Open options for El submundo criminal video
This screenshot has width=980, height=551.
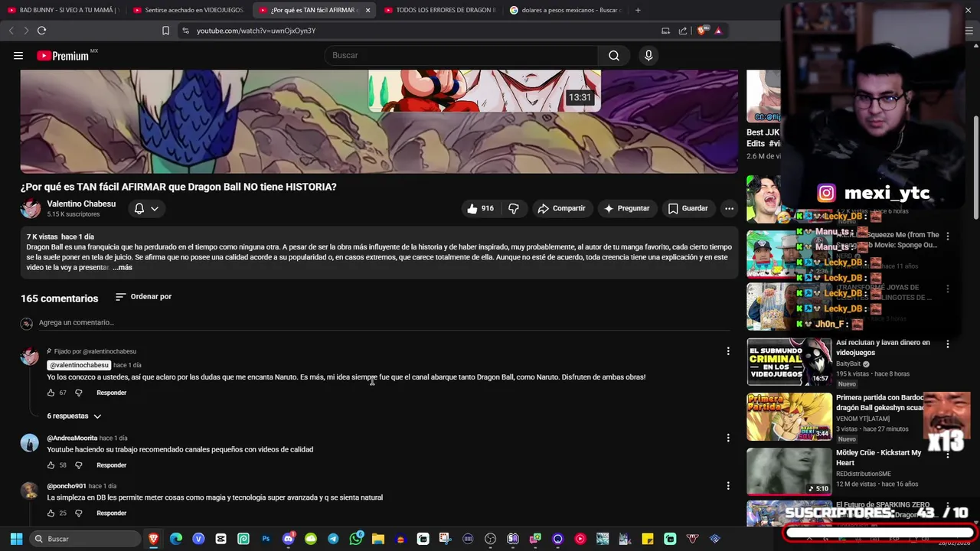pyautogui.click(x=948, y=344)
